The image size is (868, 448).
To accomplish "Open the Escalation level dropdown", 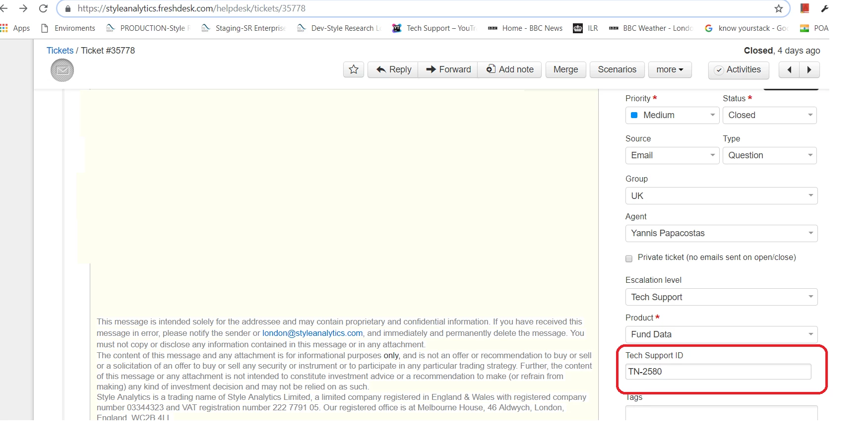I will point(721,297).
